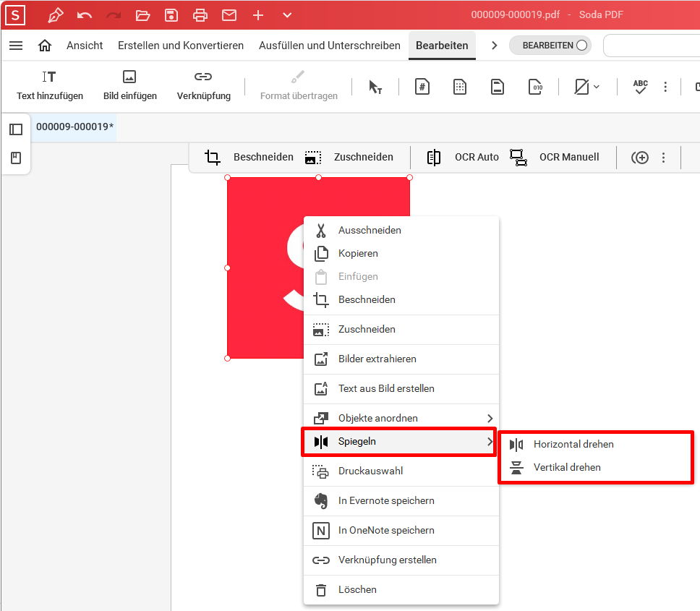Choose Verknüpfung erstellen menu entry

[x=401, y=560]
